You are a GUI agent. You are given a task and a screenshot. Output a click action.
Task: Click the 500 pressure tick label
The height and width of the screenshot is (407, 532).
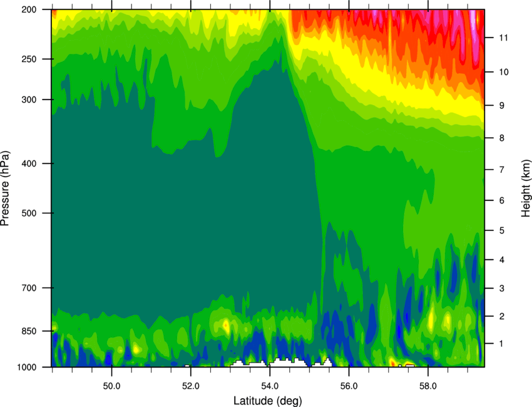(29, 213)
